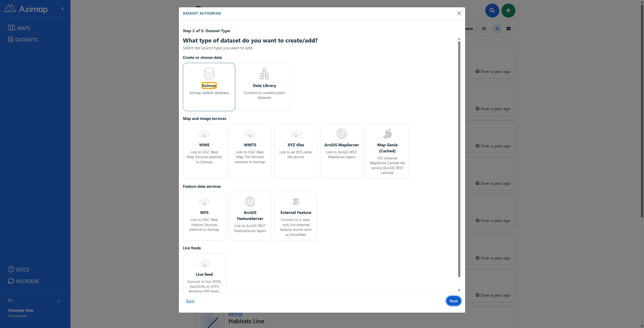Select the Data Library card title

pyautogui.click(x=264, y=86)
